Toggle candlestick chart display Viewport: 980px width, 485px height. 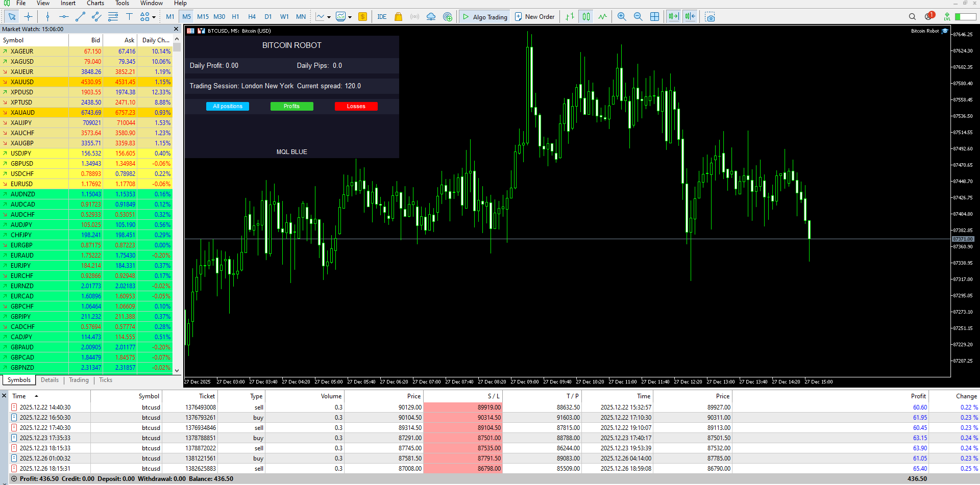[x=586, y=17]
